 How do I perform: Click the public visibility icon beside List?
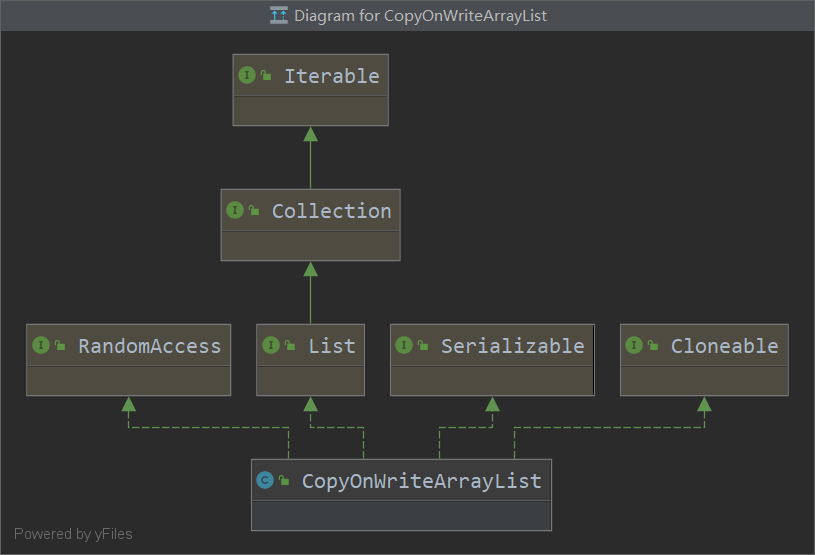click(290, 345)
